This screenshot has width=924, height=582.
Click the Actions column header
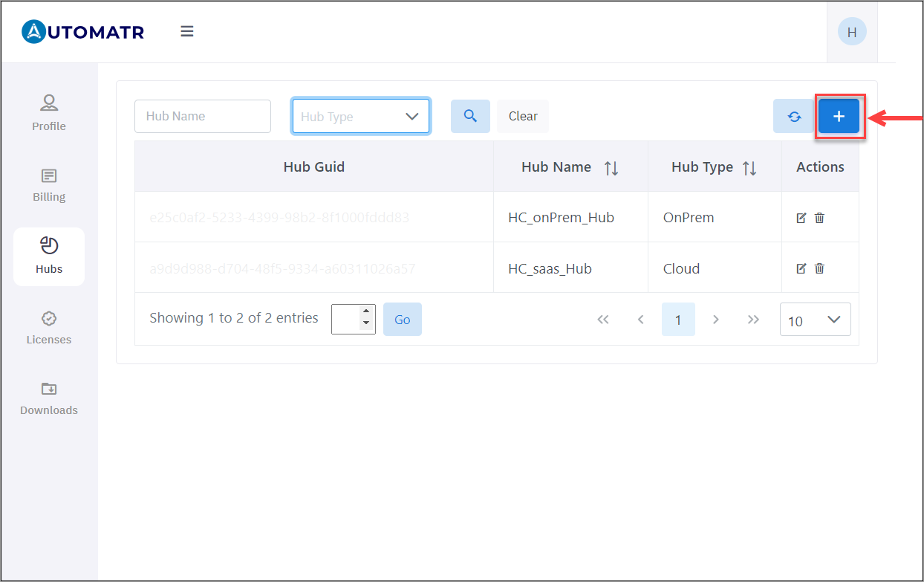[820, 167]
